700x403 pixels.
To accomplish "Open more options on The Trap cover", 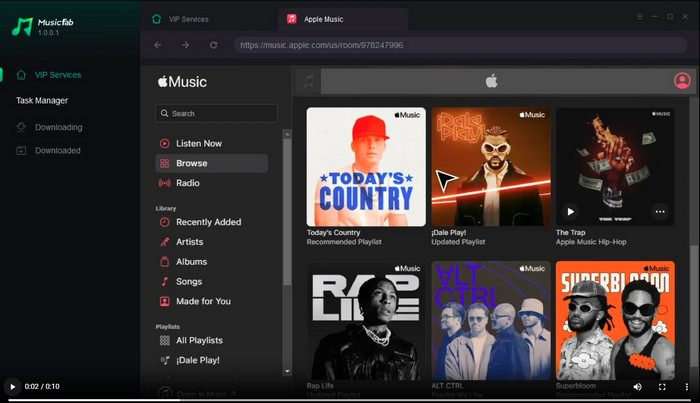I will tap(659, 211).
